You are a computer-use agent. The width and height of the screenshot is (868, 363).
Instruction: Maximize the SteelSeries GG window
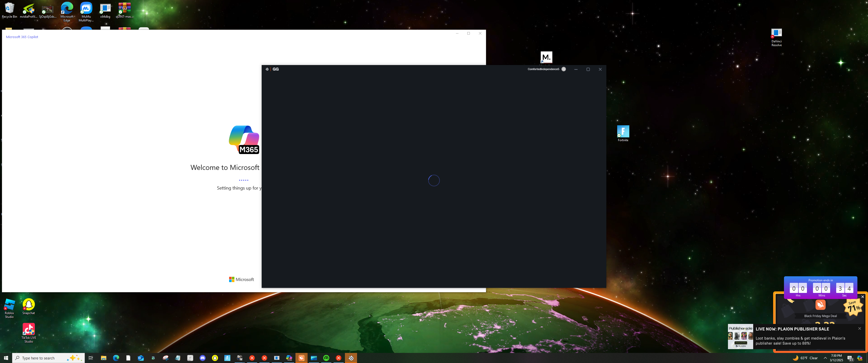click(x=588, y=69)
